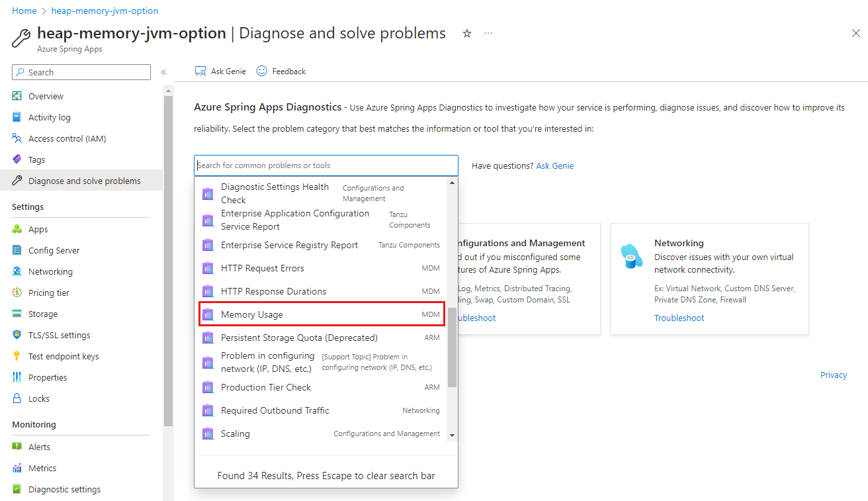Screen dimensions: 868x501
Task: Click the Tags icon
Action: coord(17,159)
